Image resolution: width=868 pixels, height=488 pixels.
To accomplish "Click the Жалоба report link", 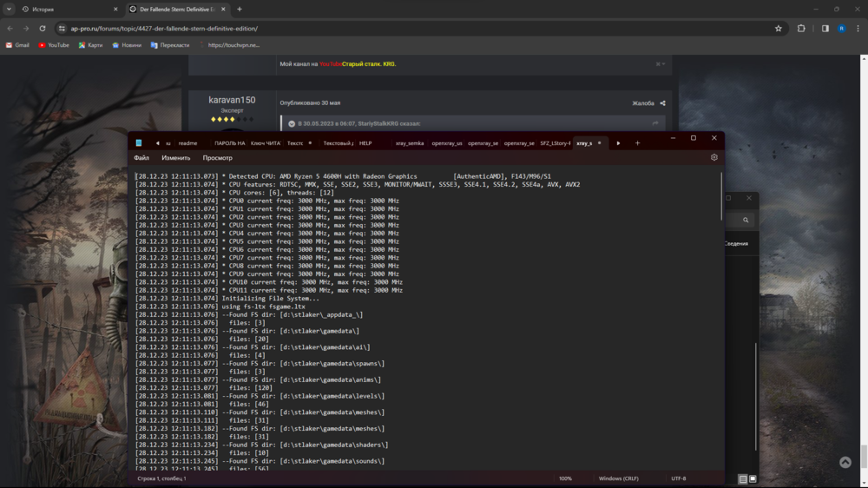I will pos(642,103).
